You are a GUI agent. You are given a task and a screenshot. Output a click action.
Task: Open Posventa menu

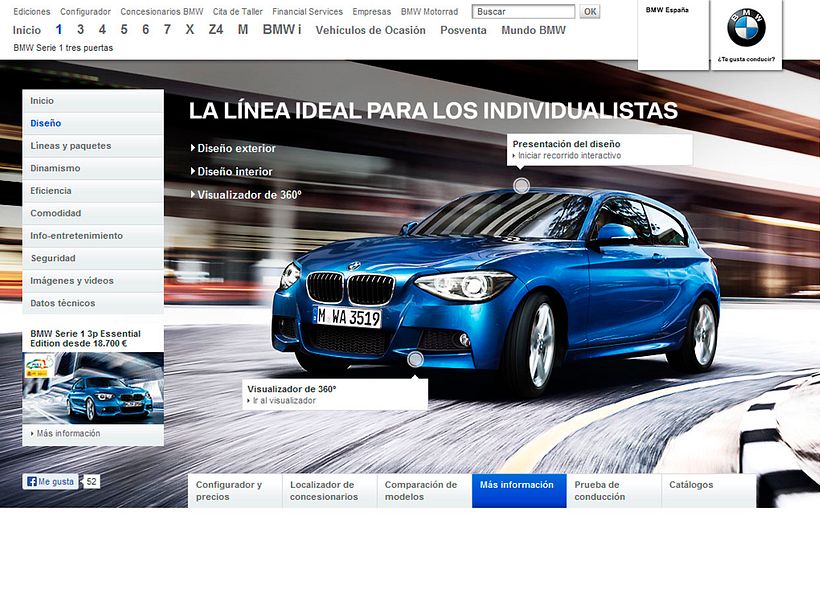click(463, 30)
